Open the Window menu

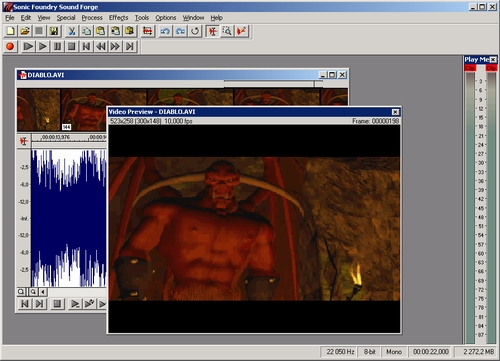[x=193, y=18]
